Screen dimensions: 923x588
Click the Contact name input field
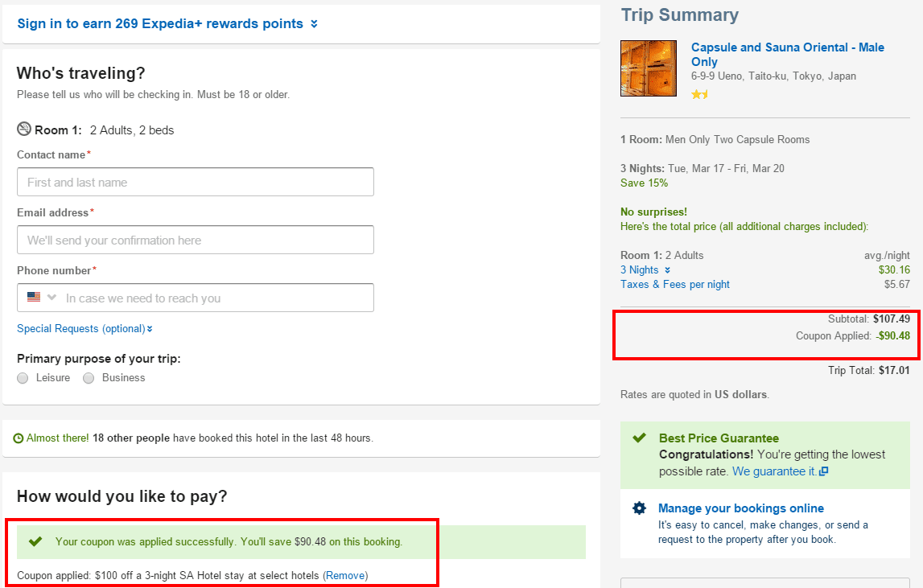tap(196, 182)
